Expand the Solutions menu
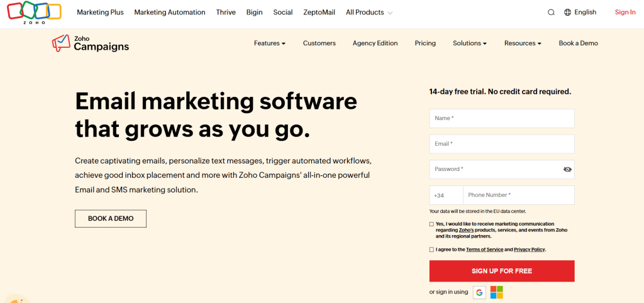The width and height of the screenshot is (644, 303). click(x=470, y=43)
